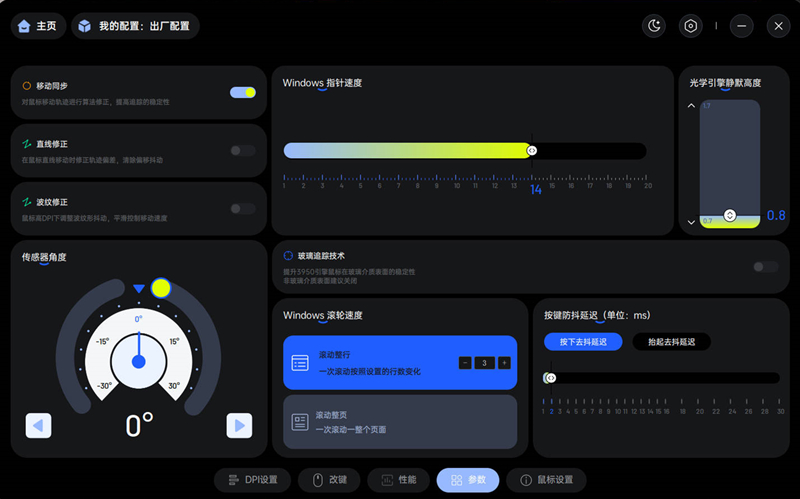Screen dimensions: 800x499
Task: Click the 滚动整页 page scroll icon
Action: [299, 422]
